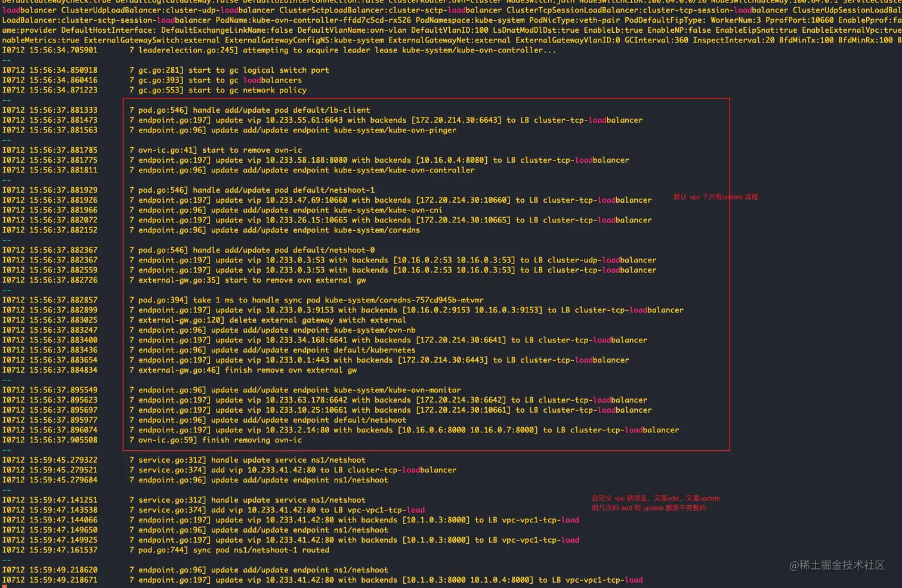Click 'ovn-ic.go:59] finish removing ovn-ic' line
The image size is (902, 588).
152,440
